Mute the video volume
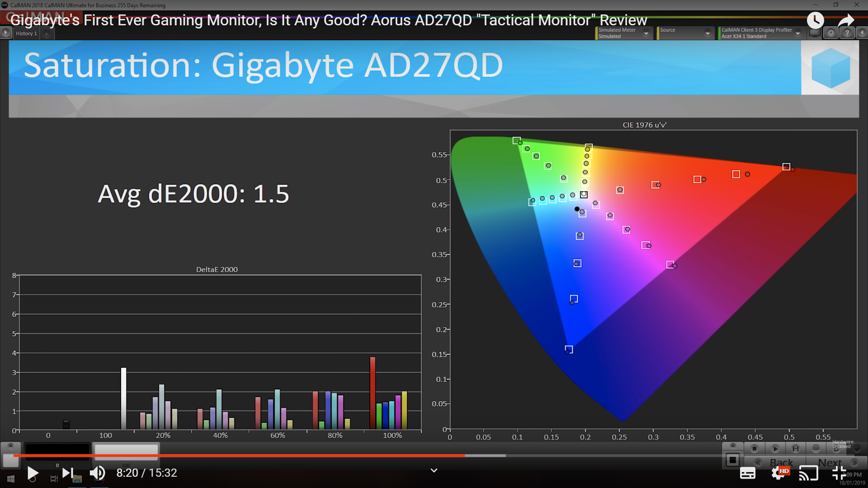 point(97,473)
